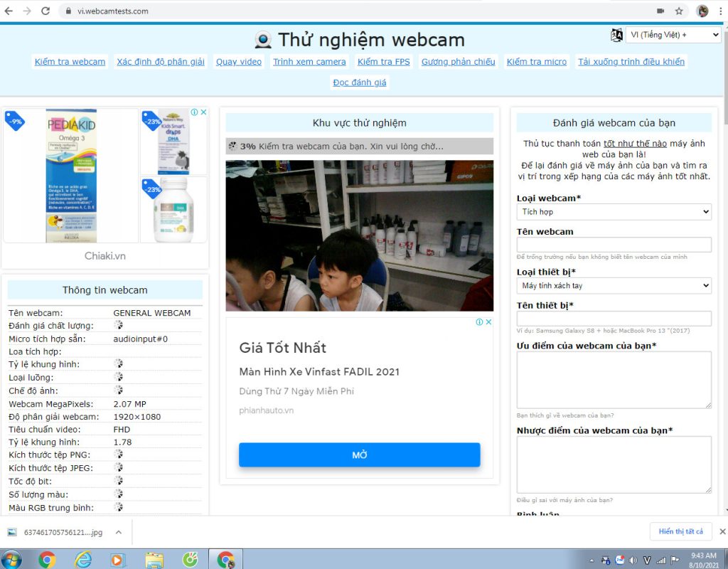Screen dimensions: 728x569
Task: Click the Chrome profile avatar
Action: tap(702, 11)
